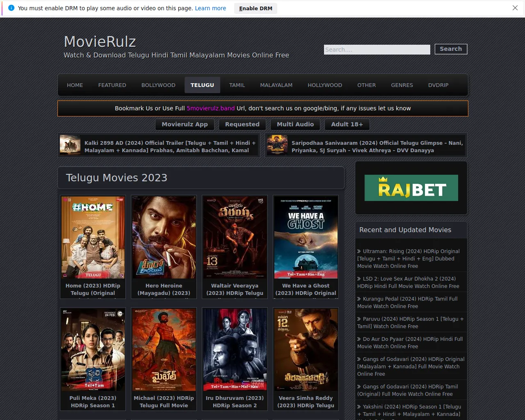
Task: Open Iru Dhuruvam (2023) title link
Action: pos(235,402)
